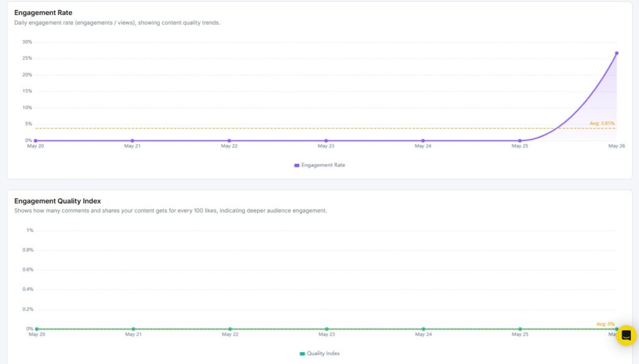Click the 'Daily engagement rate' description text
639x364 pixels.
tap(117, 23)
